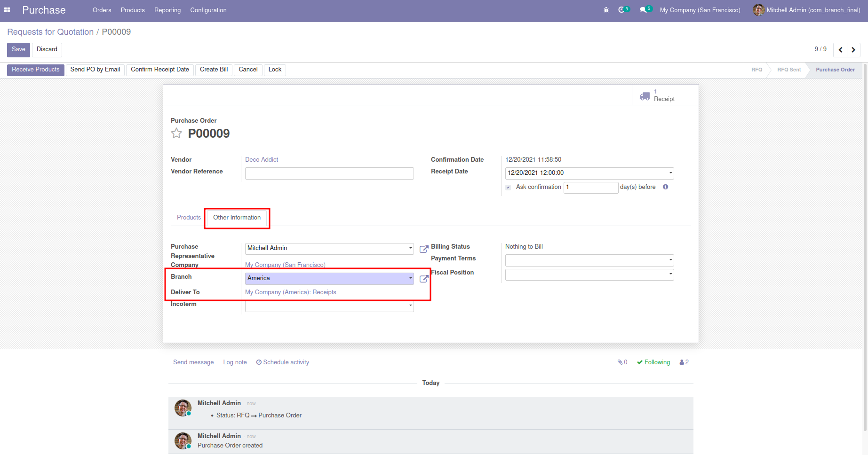
Task: Go to the previous record arrow
Action: click(840, 50)
